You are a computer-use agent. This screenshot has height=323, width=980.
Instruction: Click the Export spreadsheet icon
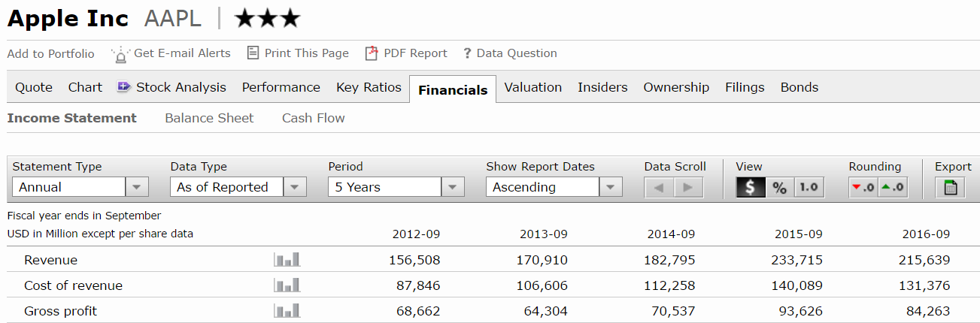[x=950, y=187]
